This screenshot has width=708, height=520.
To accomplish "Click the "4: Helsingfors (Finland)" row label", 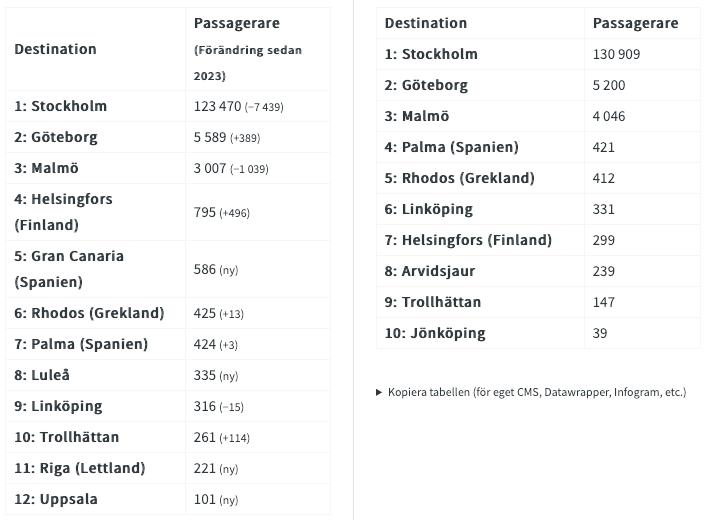I will click(x=63, y=212).
